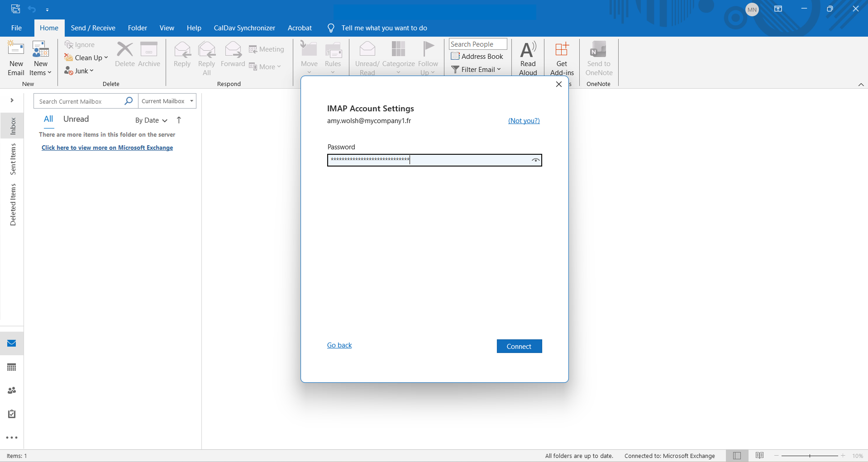Click the Send to OneNote icon
Image resolution: width=868 pixels, height=462 pixels.
coord(599,49)
